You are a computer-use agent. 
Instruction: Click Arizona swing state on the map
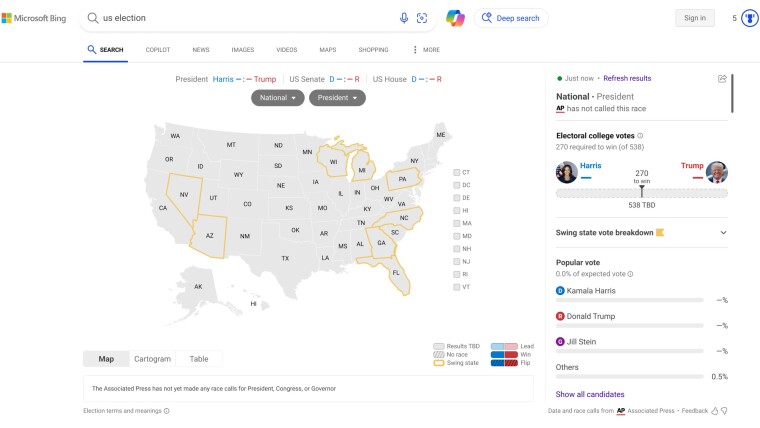pyautogui.click(x=209, y=236)
